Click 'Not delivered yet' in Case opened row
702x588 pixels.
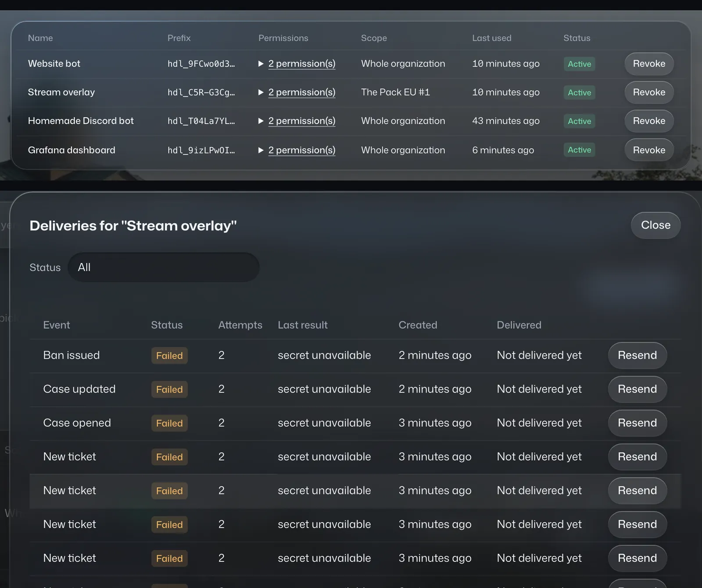(x=539, y=423)
